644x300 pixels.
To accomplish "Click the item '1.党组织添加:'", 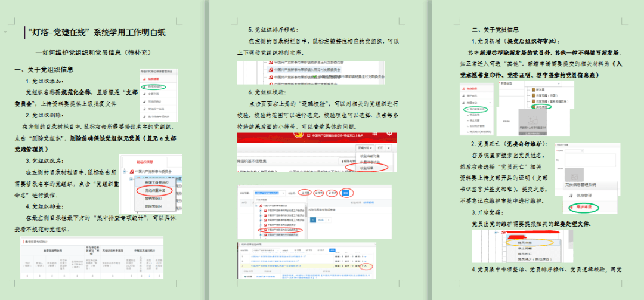I will click(x=45, y=81).
